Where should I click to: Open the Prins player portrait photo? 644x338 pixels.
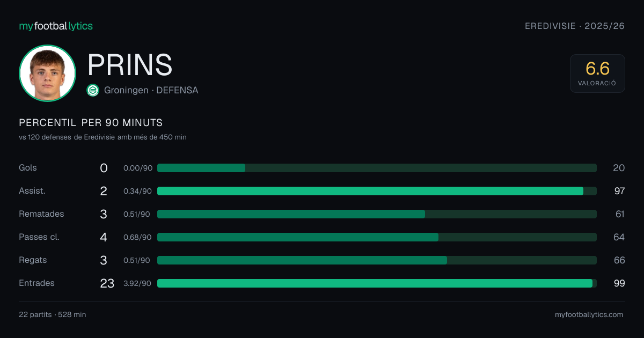(x=47, y=73)
